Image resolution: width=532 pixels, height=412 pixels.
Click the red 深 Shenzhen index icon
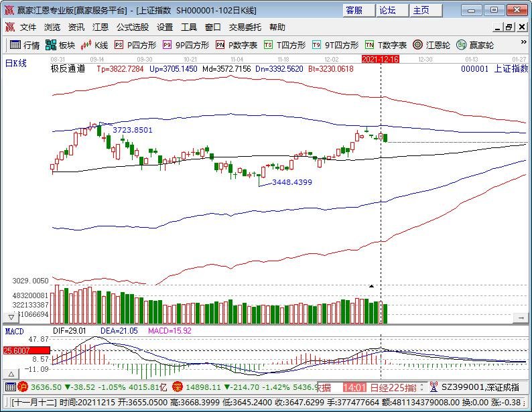coord(177,387)
